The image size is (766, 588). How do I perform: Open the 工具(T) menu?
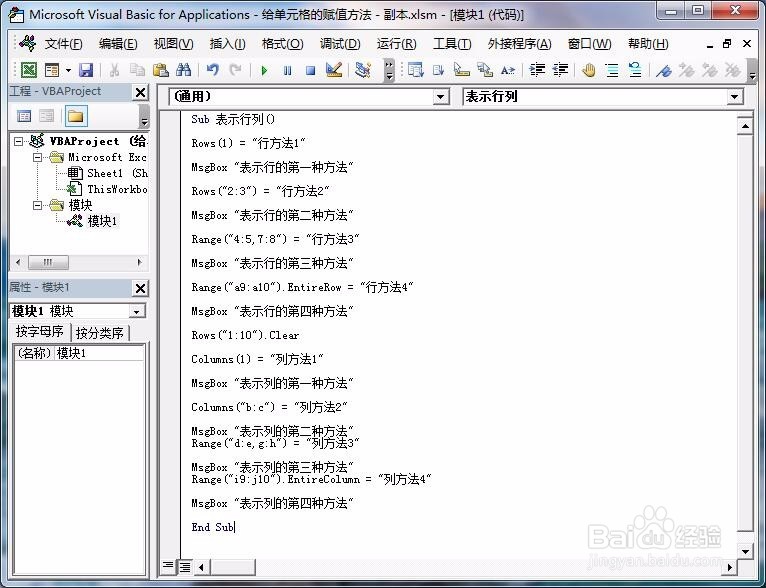(452, 44)
